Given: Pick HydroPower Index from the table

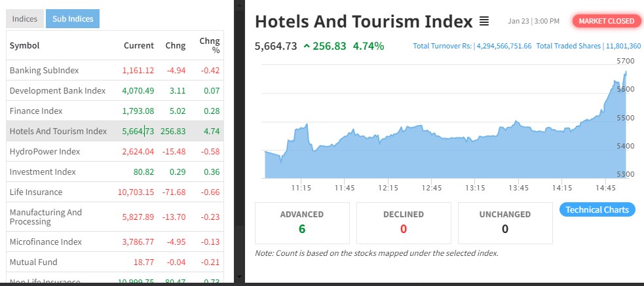Looking at the screenshot, I should (x=45, y=151).
